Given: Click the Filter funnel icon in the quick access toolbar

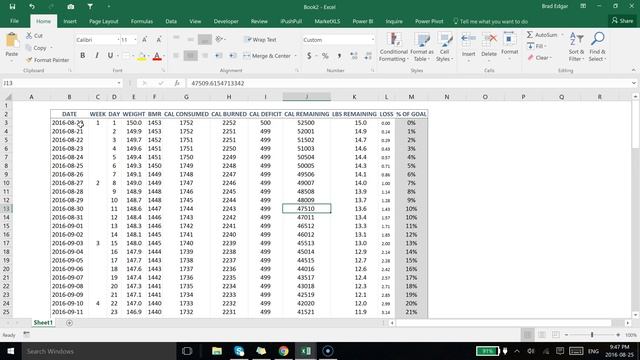Looking at the screenshot, I should [90, 7].
